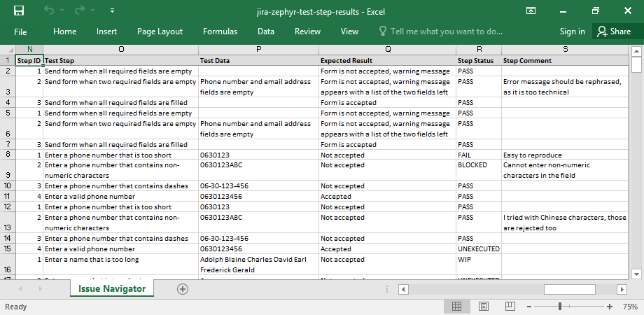This screenshot has width=644, height=315.
Task: Add a new sheet with the plus icon
Action: (x=183, y=288)
